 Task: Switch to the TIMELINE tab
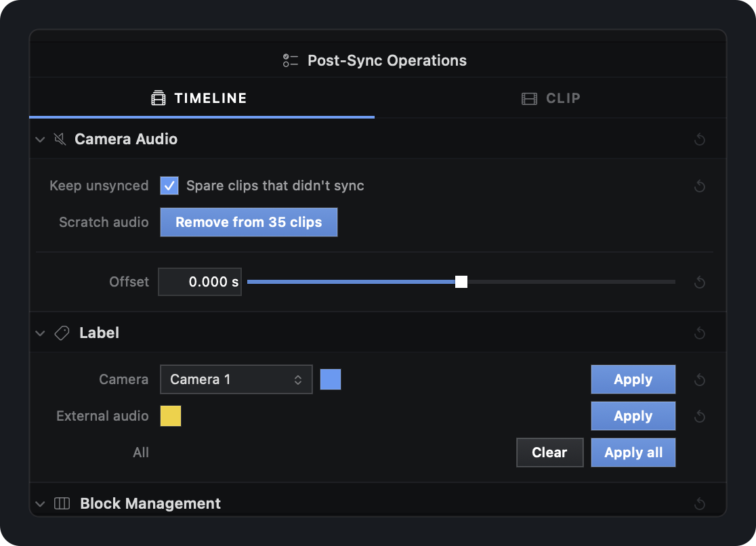coord(202,98)
